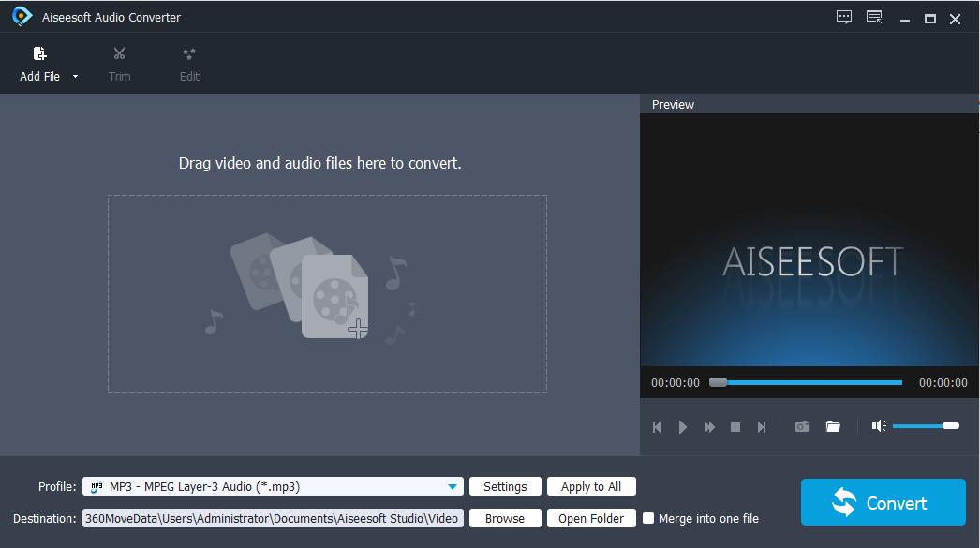
Task: Open the snapshot folder icon in preview controls
Action: pyautogui.click(x=833, y=426)
